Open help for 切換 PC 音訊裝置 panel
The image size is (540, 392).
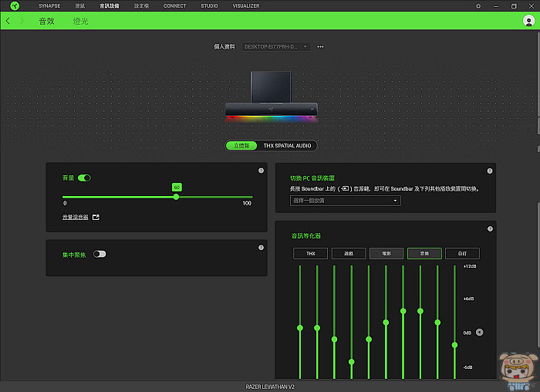click(x=490, y=171)
